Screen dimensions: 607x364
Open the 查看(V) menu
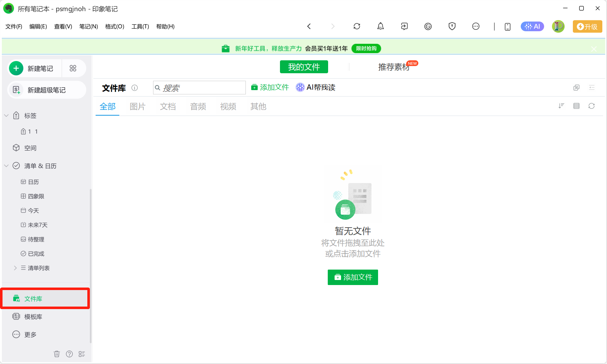63,27
